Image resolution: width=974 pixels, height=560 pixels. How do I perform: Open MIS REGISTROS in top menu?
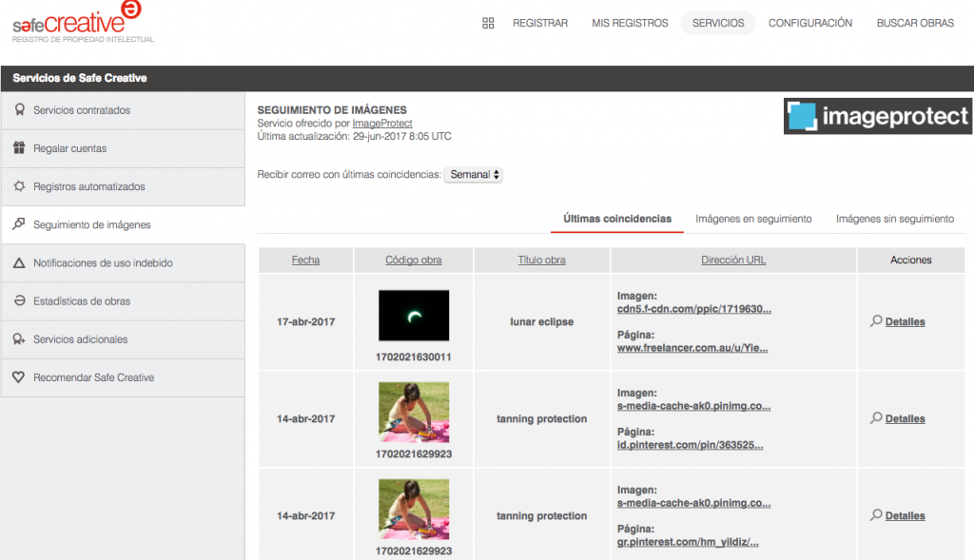pyautogui.click(x=630, y=23)
